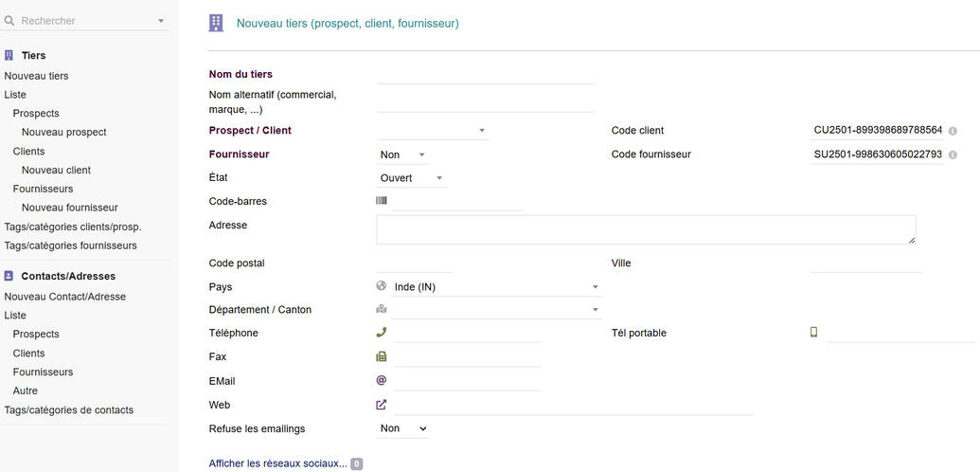Open the Prospect / Client dropdown
The height and width of the screenshot is (472, 980).
tap(433, 131)
